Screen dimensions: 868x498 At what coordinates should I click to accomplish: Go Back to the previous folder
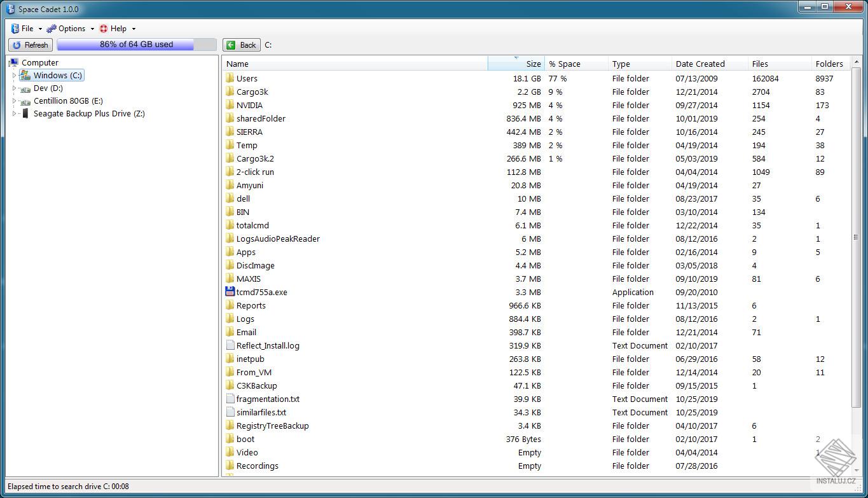point(242,45)
